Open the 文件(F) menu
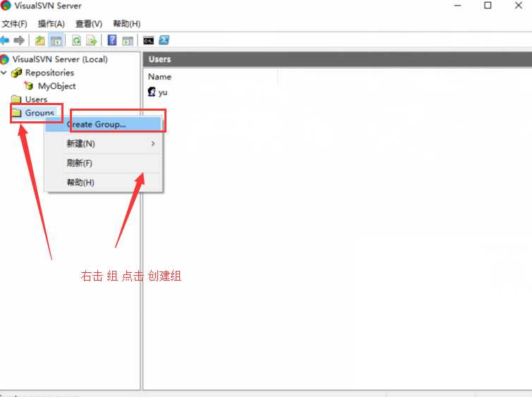532x397 pixels. (15, 24)
